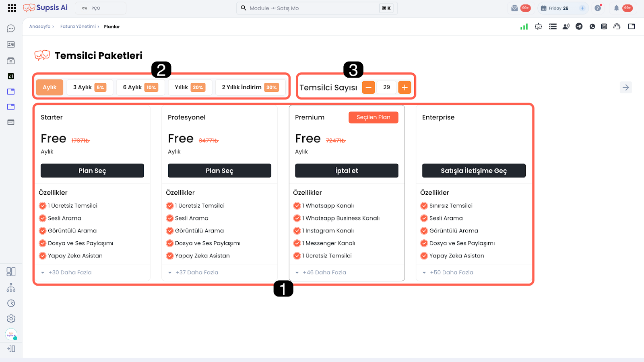Expand +30 Daha Fazla under Starter

(x=70, y=272)
